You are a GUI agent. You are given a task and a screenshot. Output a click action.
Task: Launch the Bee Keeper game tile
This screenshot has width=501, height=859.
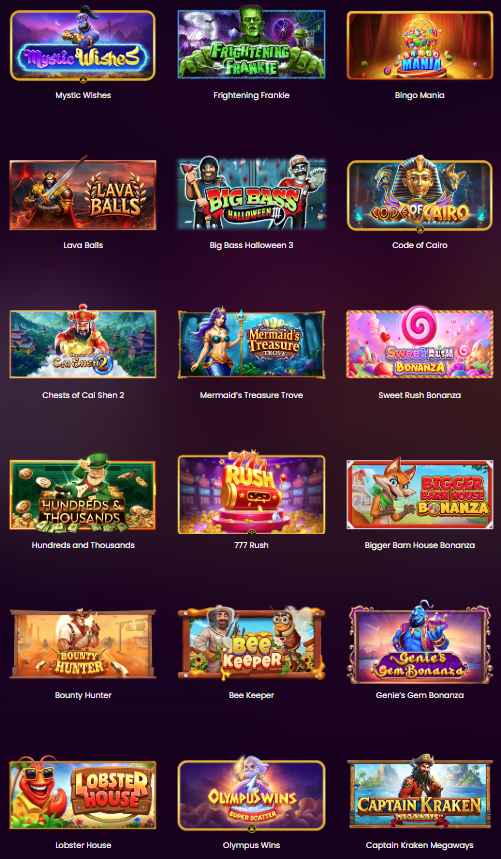click(251, 644)
